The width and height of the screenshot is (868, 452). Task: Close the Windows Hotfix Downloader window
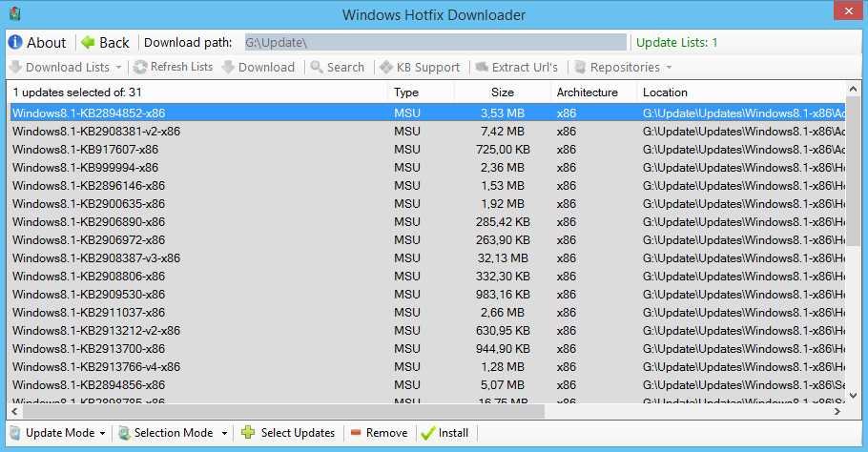point(849,11)
